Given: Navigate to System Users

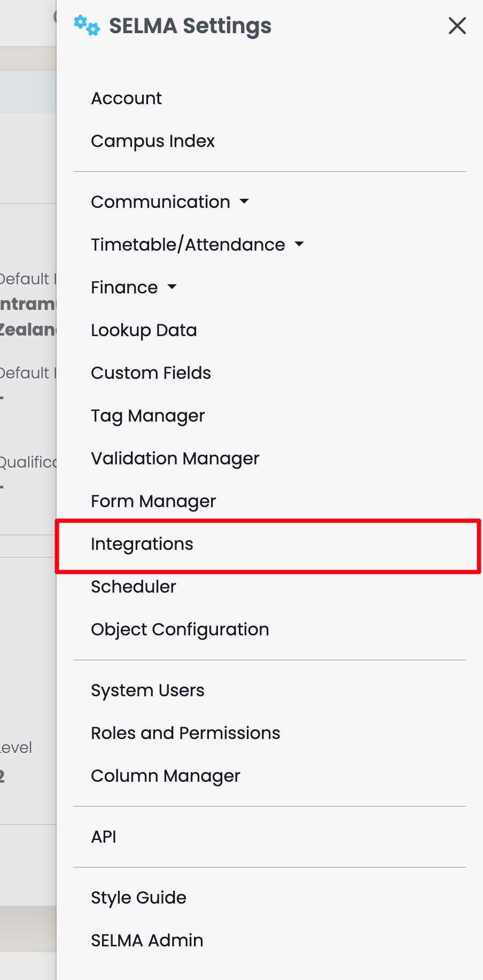Looking at the screenshot, I should pyautogui.click(x=147, y=690).
